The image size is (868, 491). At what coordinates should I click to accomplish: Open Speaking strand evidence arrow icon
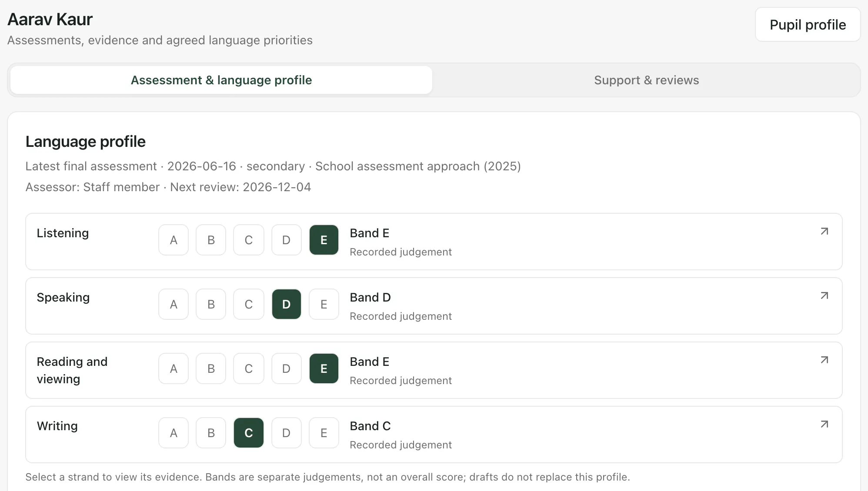(824, 296)
